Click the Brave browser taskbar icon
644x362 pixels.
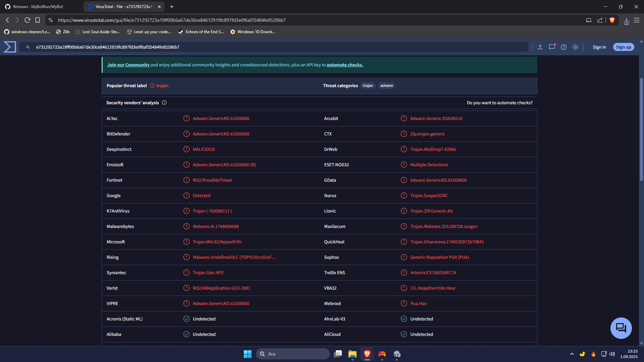pos(367,354)
